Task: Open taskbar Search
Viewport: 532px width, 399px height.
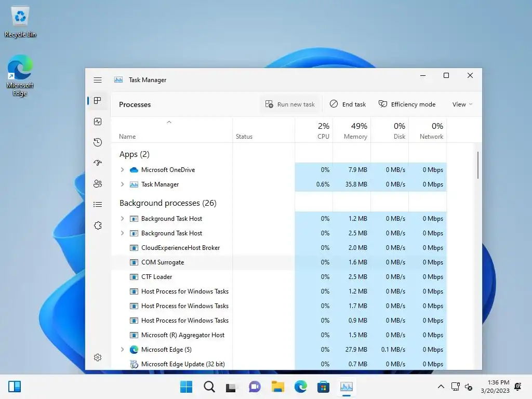Action: (x=209, y=387)
